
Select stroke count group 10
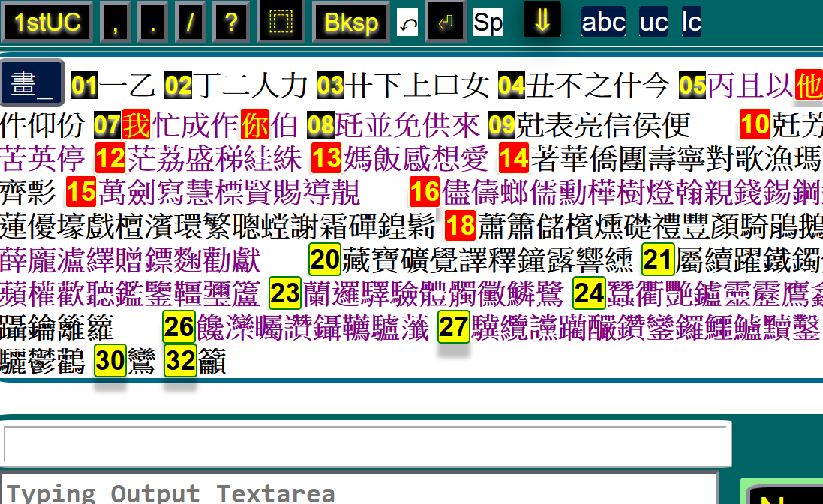[x=755, y=124]
